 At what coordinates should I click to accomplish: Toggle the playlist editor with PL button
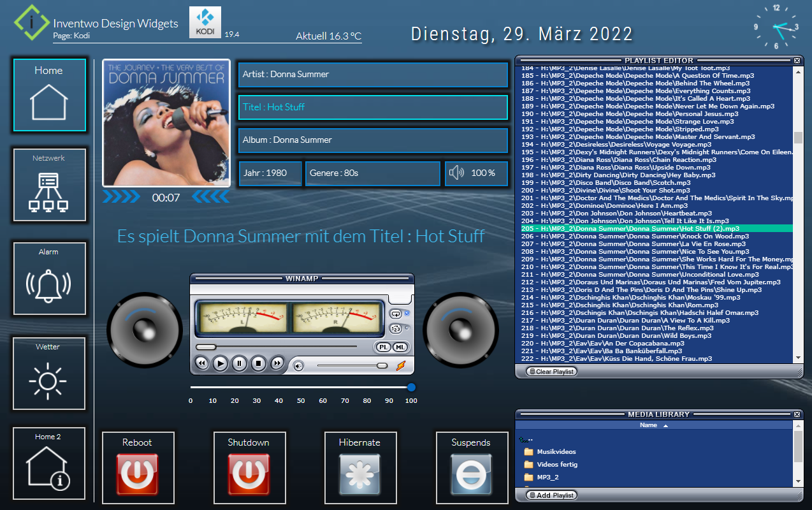click(384, 347)
